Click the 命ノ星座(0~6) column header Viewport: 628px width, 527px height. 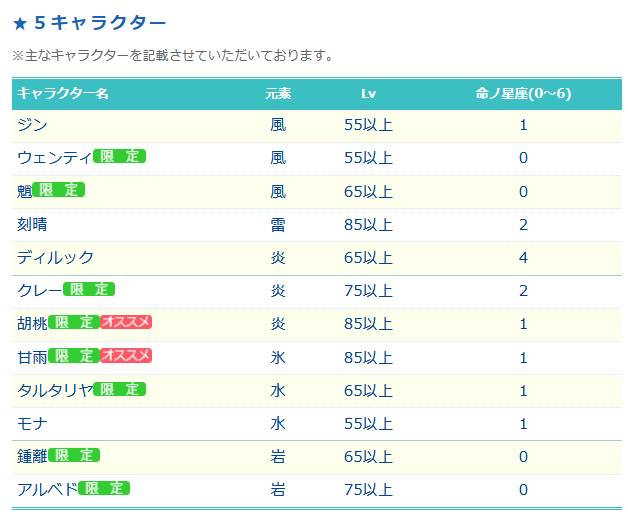(x=523, y=94)
